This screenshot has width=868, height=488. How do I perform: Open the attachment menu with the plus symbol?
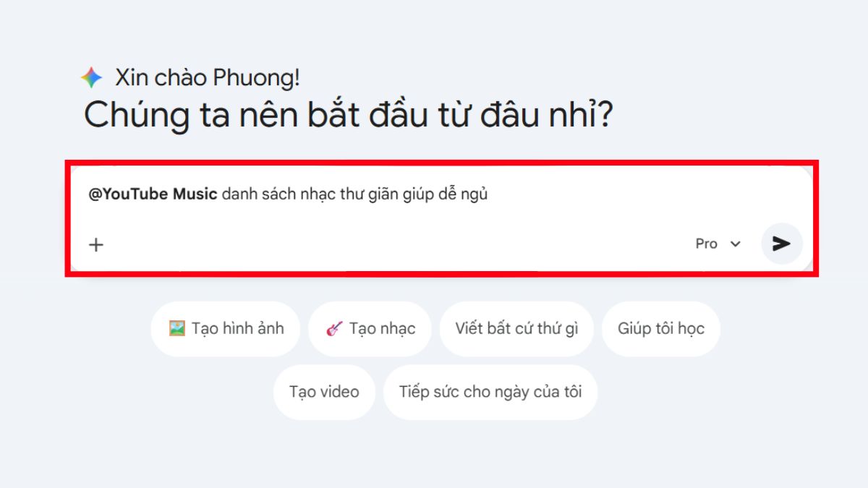click(95, 244)
